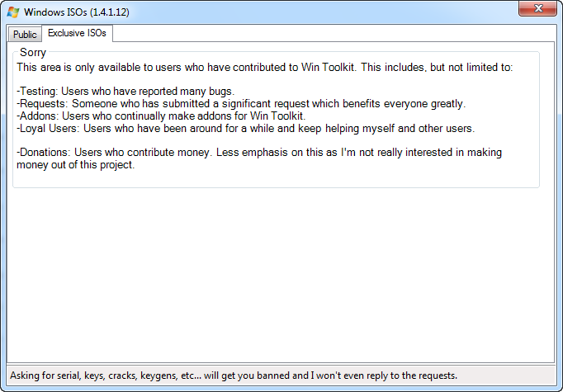Viewport: 563px width, 392px height.
Task: Click the 'Windows ISOs' title bar text
Action: [55, 12]
